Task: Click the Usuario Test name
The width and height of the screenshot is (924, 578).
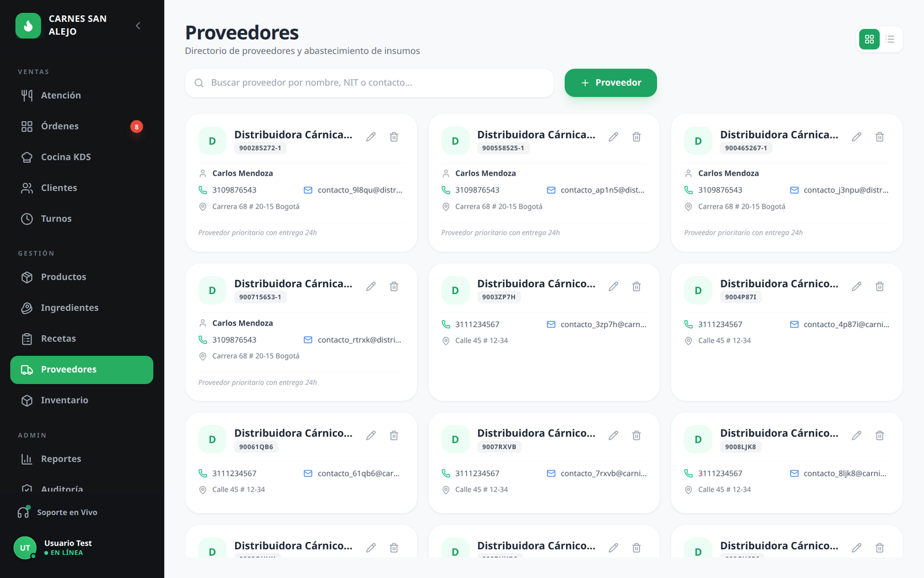Action: tap(68, 543)
